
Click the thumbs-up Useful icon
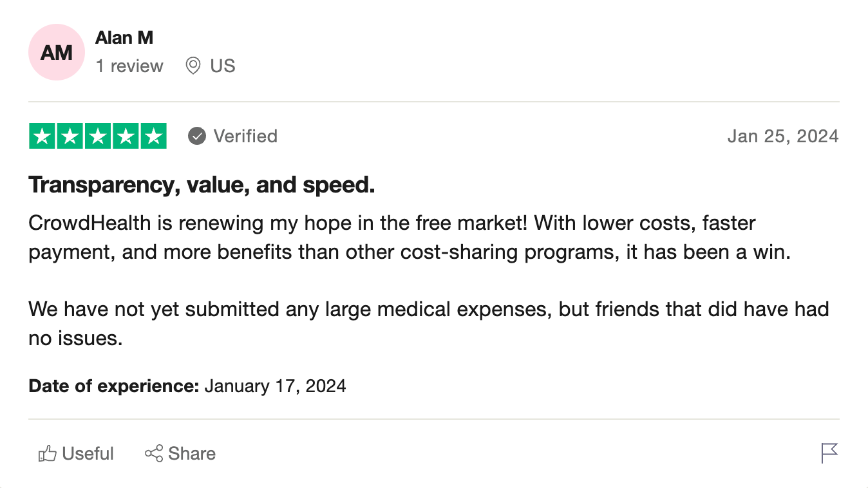tap(47, 454)
